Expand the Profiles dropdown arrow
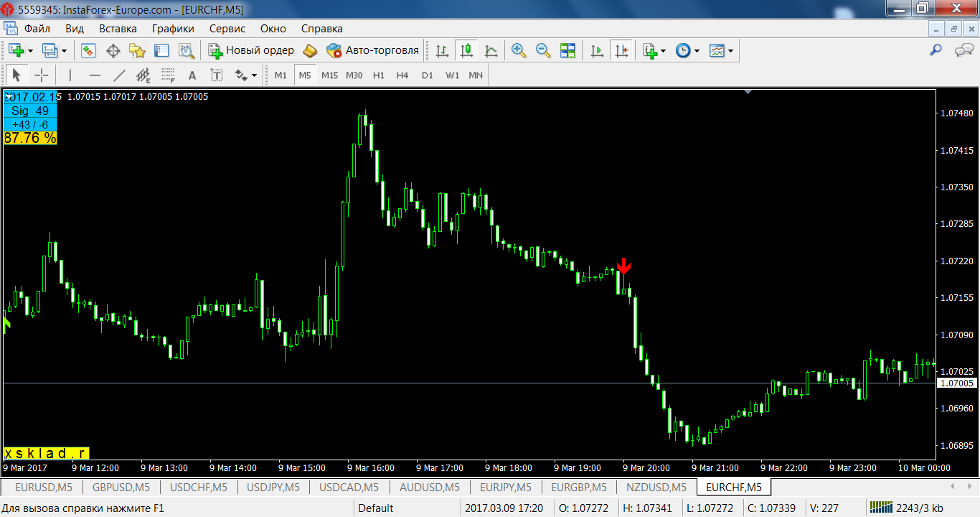The height and width of the screenshot is (517, 980). click(x=64, y=51)
